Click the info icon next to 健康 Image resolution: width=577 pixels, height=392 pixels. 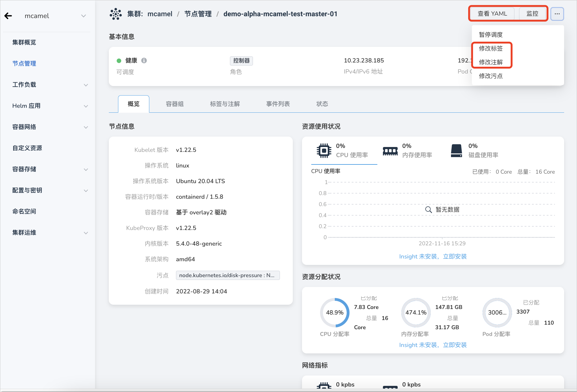(x=144, y=60)
